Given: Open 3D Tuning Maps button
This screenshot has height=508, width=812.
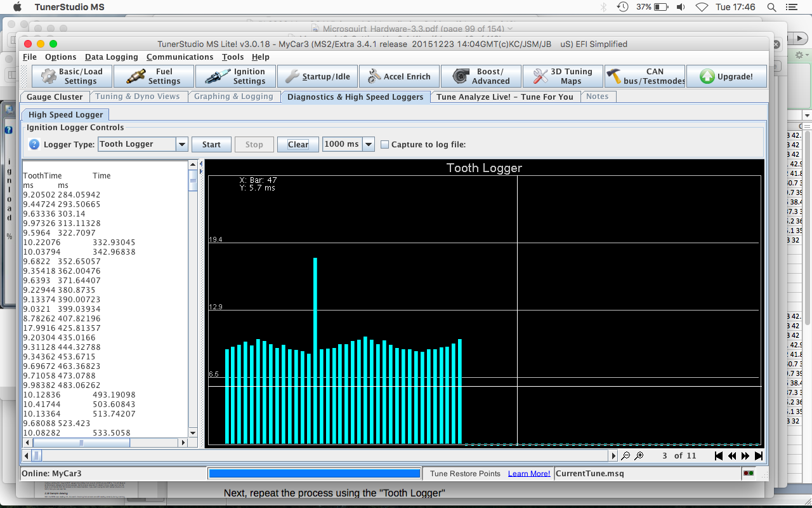Looking at the screenshot, I should [563, 76].
